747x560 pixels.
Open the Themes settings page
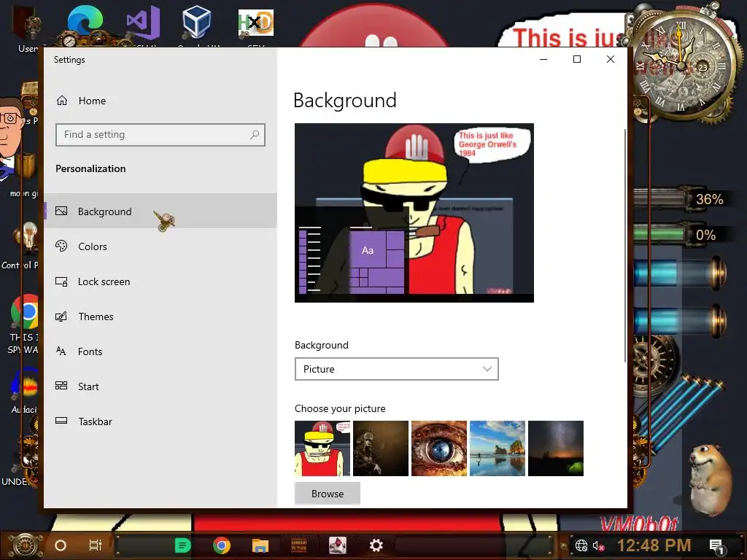tap(160, 316)
